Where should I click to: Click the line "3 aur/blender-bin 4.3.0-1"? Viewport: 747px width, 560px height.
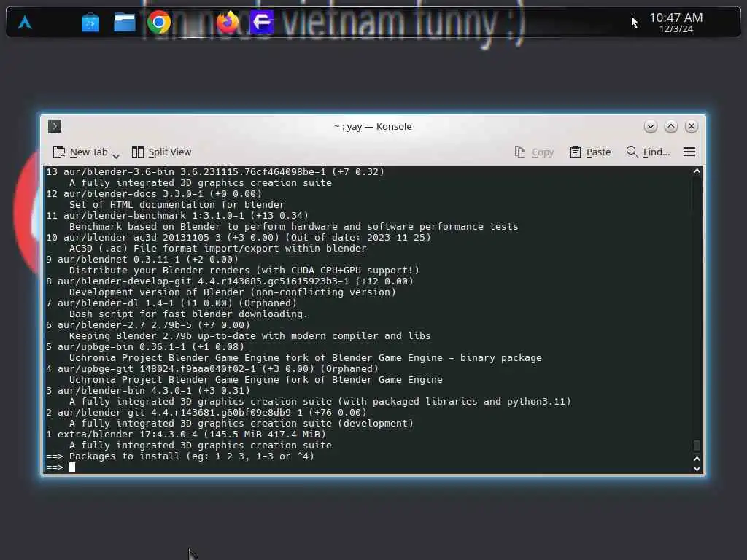147,391
